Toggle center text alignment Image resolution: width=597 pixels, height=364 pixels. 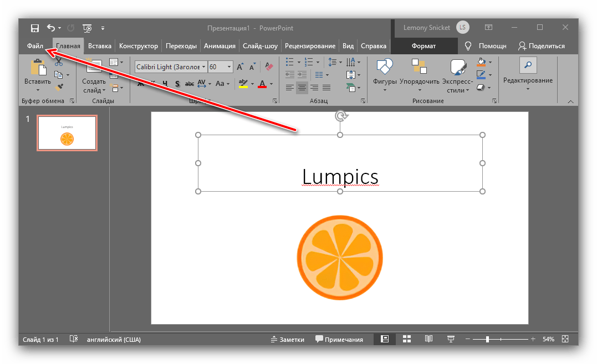pyautogui.click(x=302, y=88)
